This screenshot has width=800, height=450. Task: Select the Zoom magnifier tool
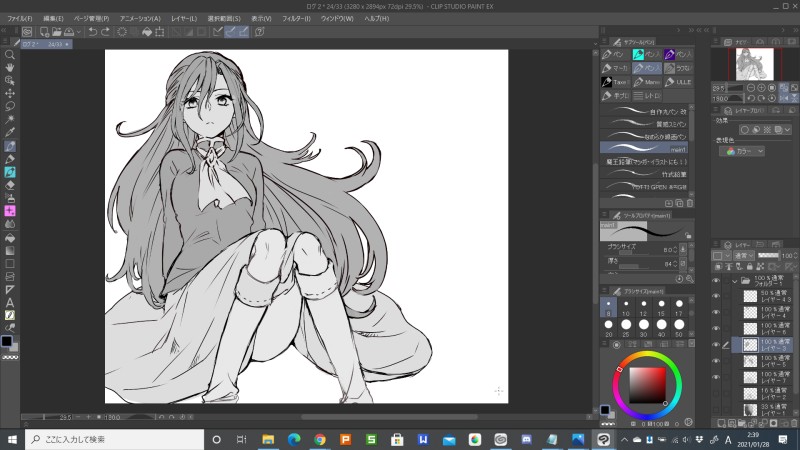point(9,55)
